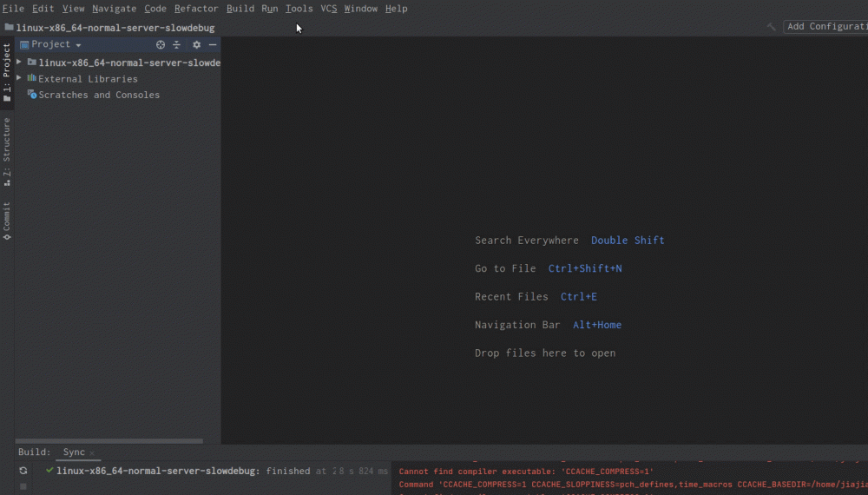This screenshot has width=868, height=495.
Task: Click the 'Build:' panel label
Action: 35,452
